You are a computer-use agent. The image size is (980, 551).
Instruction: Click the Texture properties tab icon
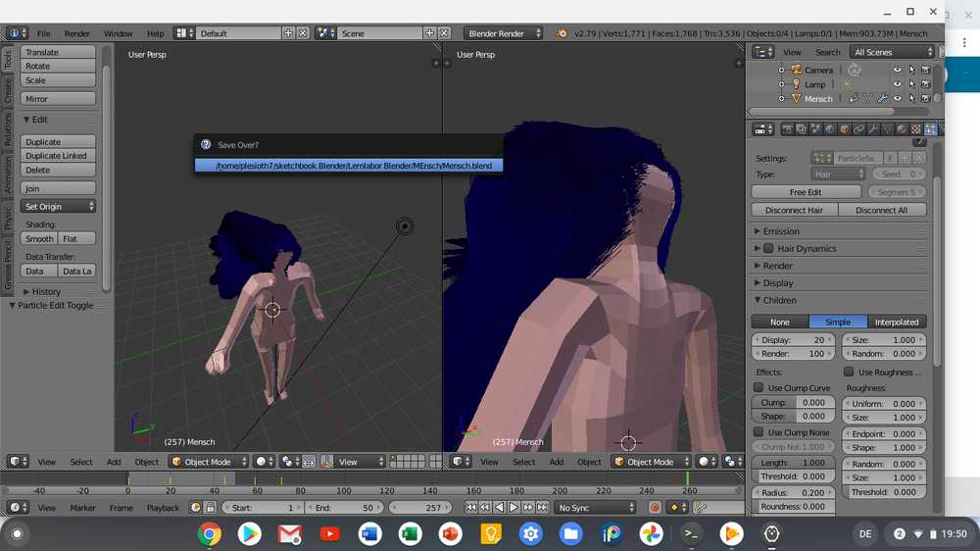[916, 128]
